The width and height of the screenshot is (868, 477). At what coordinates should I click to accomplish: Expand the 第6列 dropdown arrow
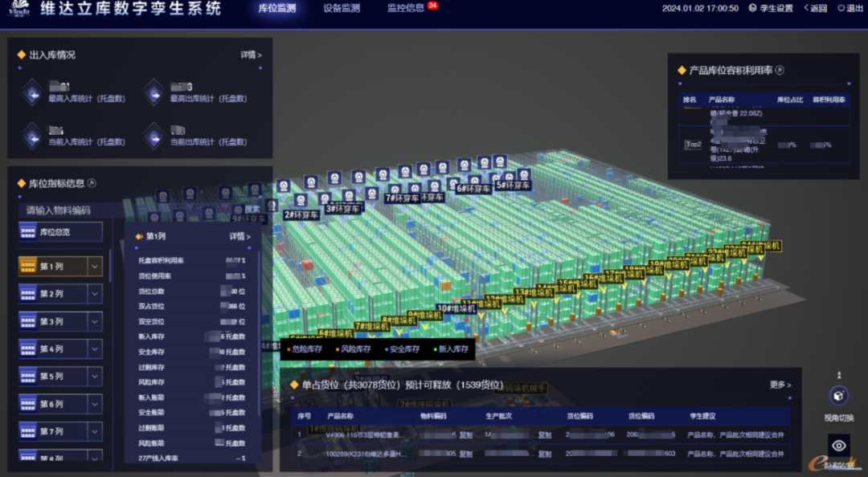pyautogui.click(x=95, y=404)
